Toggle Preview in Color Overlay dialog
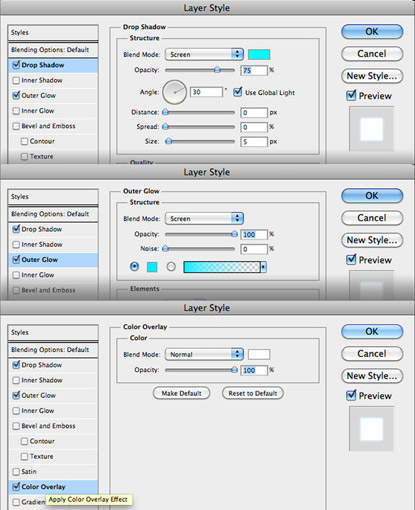 point(351,396)
